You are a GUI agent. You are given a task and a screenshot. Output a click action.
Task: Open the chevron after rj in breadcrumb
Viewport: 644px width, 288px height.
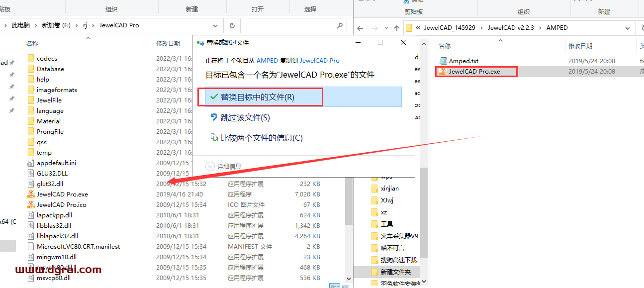click(x=93, y=25)
